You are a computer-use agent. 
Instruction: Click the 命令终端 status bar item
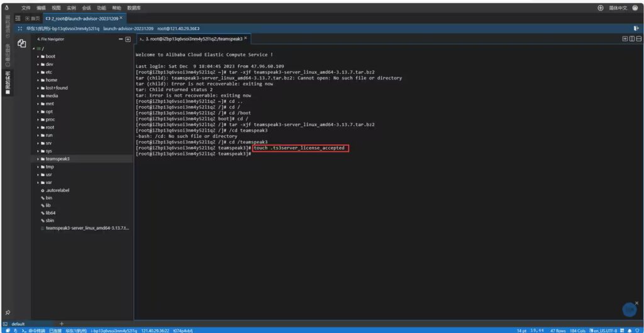33,330
